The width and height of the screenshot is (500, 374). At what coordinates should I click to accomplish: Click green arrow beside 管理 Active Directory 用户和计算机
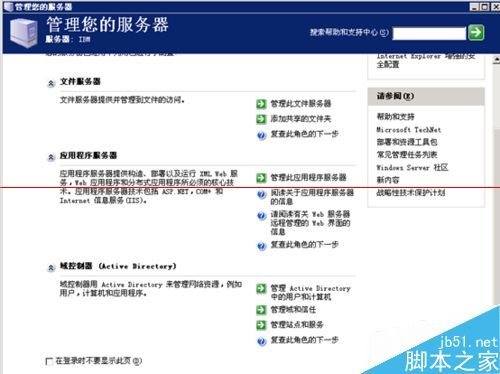click(x=261, y=289)
